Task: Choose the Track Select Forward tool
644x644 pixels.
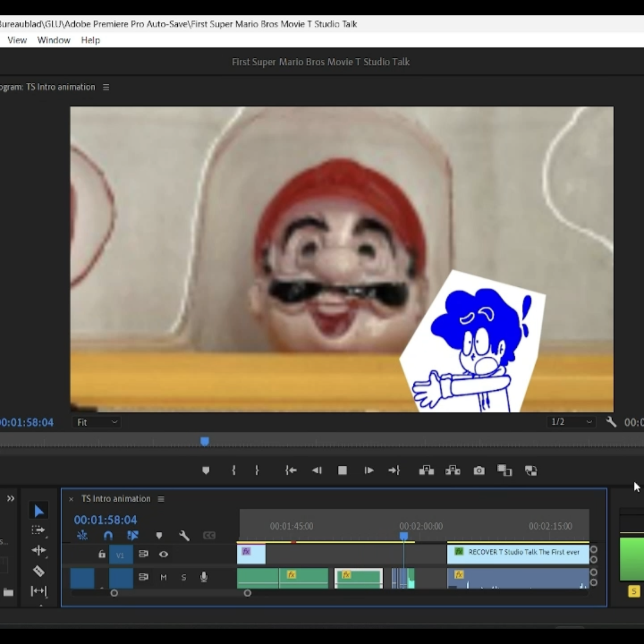Action: pos(39,530)
